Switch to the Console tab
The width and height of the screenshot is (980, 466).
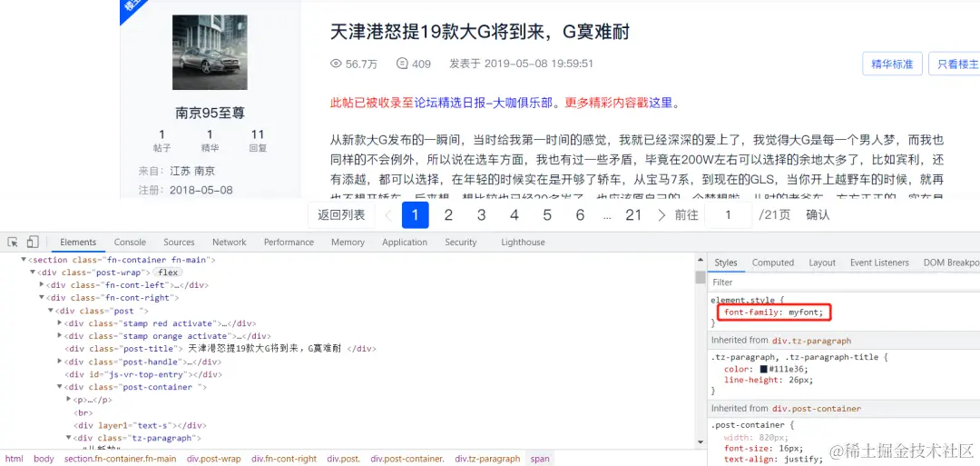(130, 242)
